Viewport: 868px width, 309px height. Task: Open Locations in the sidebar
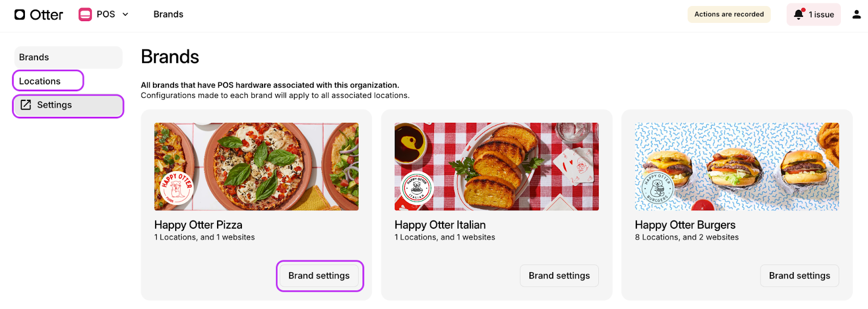pos(48,81)
